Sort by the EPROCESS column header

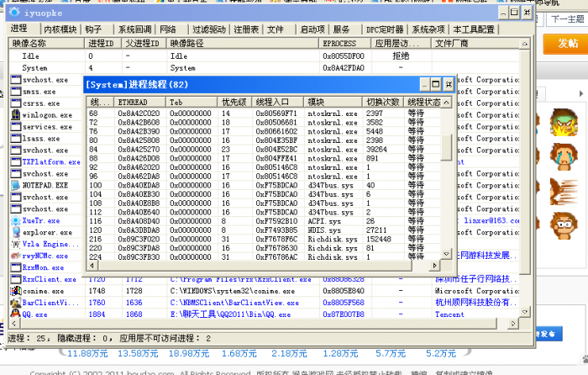coord(345,43)
